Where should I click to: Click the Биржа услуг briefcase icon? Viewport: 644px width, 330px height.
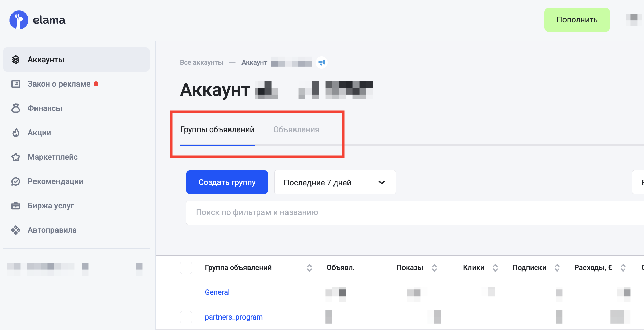(16, 206)
